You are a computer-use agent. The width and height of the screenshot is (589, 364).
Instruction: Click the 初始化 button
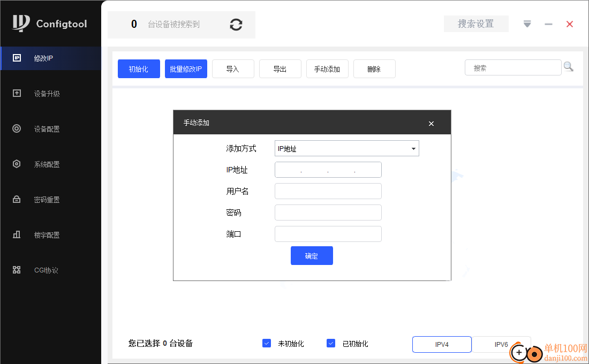tap(139, 69)
